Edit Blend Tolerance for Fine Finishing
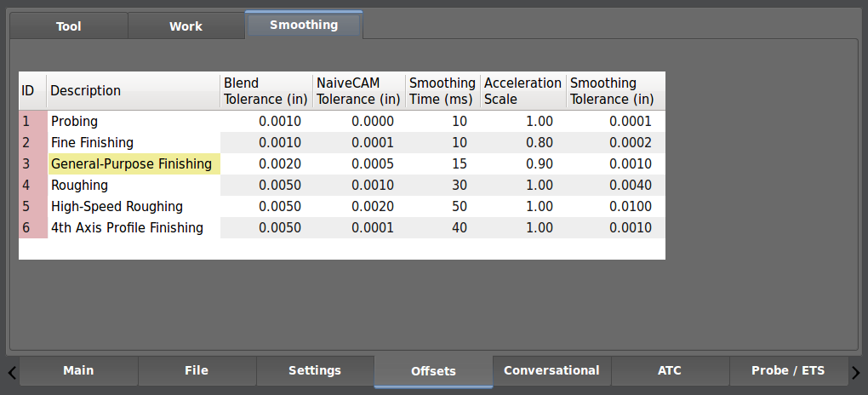868x395 pixels. (266, 142)
